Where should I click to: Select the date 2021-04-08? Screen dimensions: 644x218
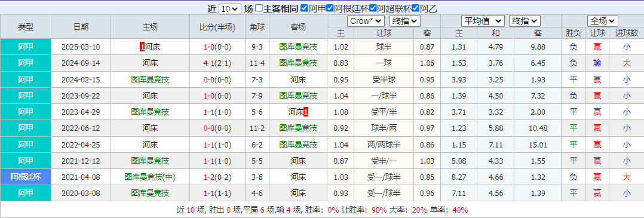(x=81, y=177)
